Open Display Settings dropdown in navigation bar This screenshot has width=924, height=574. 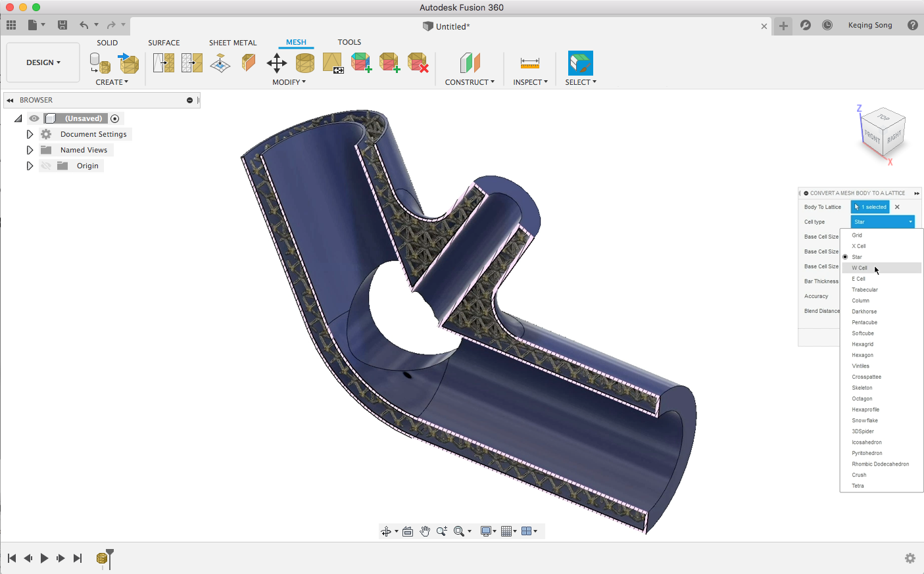488,531
